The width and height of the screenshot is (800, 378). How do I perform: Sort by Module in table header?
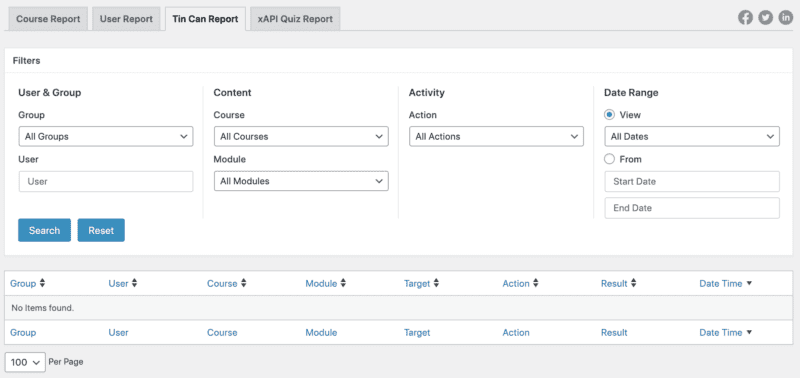click(x=321, y=284)
